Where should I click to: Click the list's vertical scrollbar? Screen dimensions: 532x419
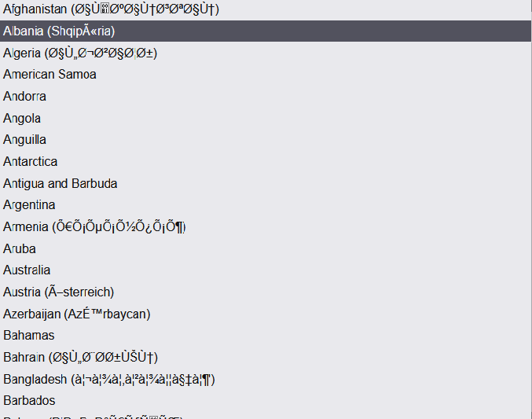(531, 209)
